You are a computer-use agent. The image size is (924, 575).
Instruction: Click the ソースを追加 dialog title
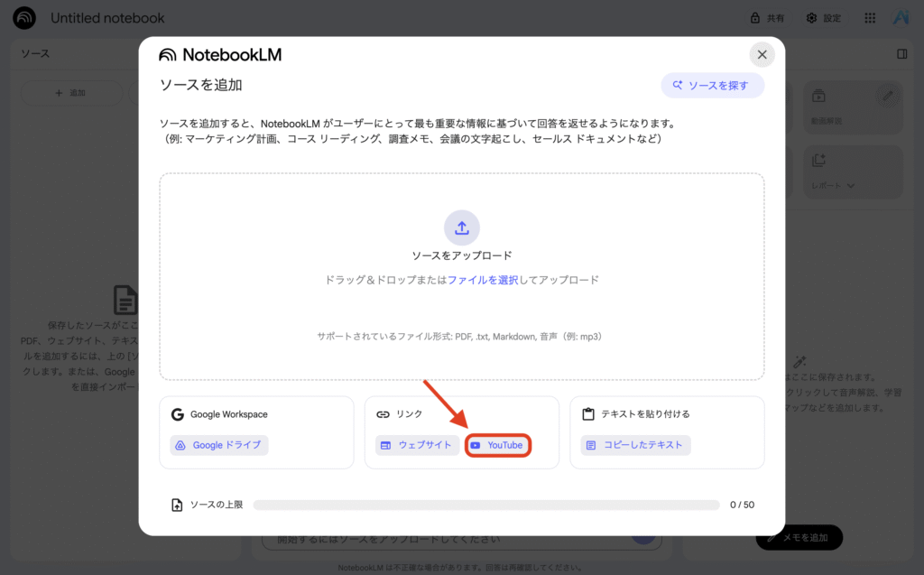(x=201, y=85)
